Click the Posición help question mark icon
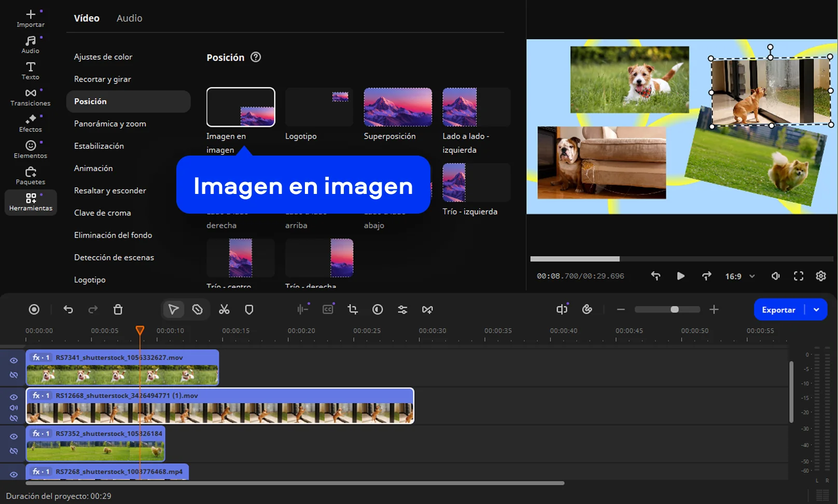Image resolution: width=838 pixels, height=504 pixels. 256,57
